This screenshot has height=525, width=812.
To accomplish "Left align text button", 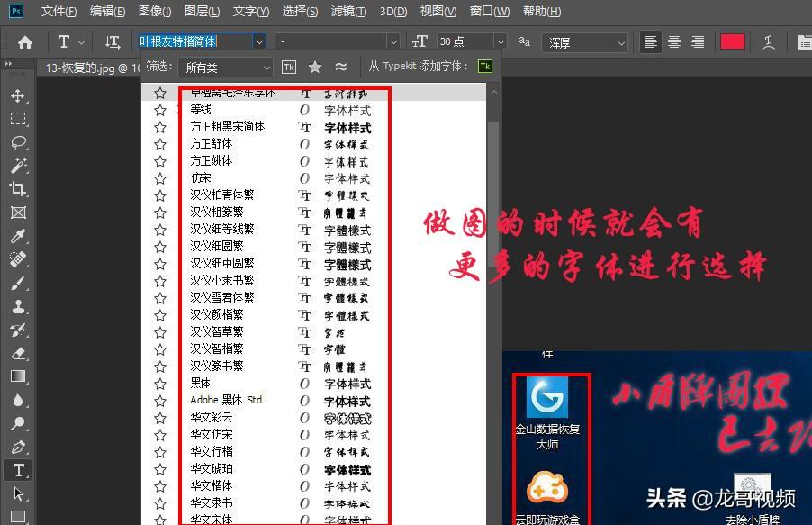I will tap(651, 42).
